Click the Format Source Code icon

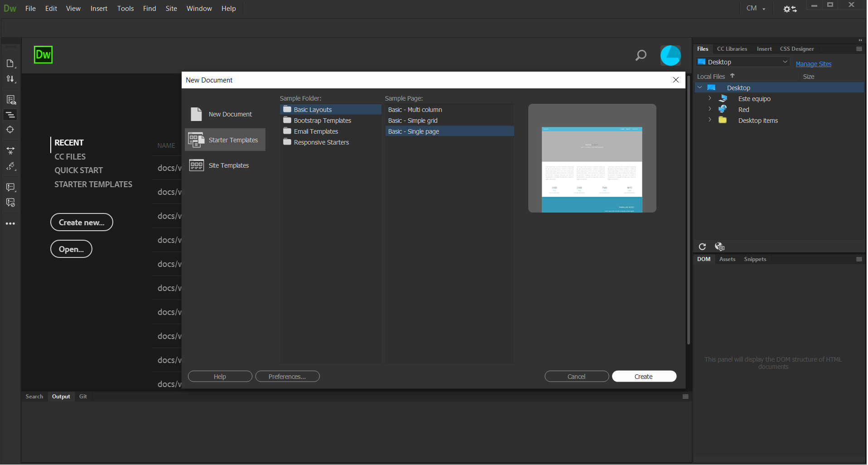pyautogui.click(x=10, y=166)
